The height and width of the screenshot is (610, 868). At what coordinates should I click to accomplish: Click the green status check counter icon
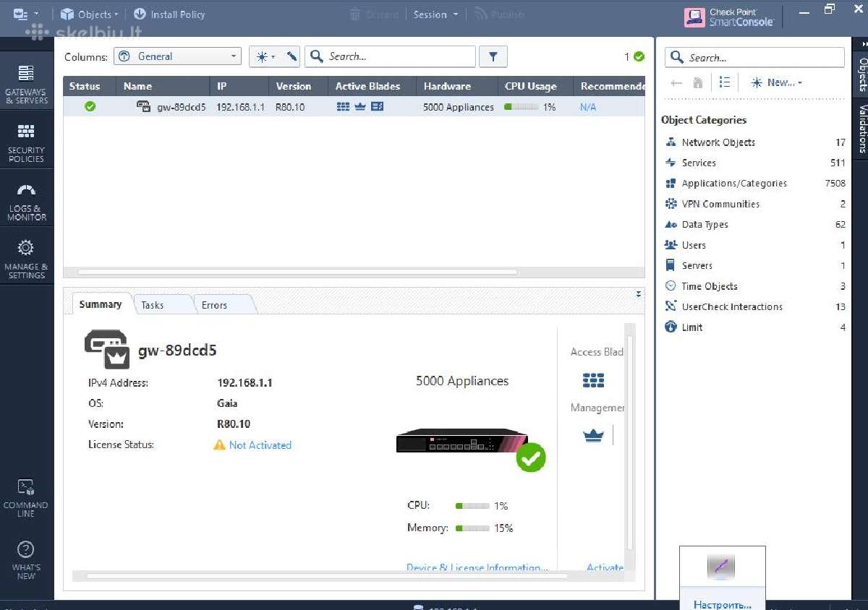click(x=639, y=56)
